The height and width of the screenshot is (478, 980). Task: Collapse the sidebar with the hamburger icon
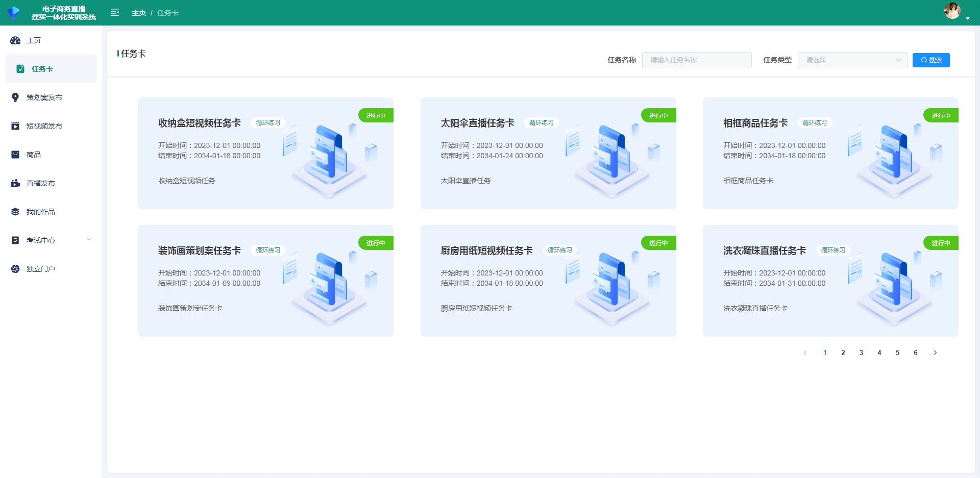pyautogui.click(x=115, y=13)
